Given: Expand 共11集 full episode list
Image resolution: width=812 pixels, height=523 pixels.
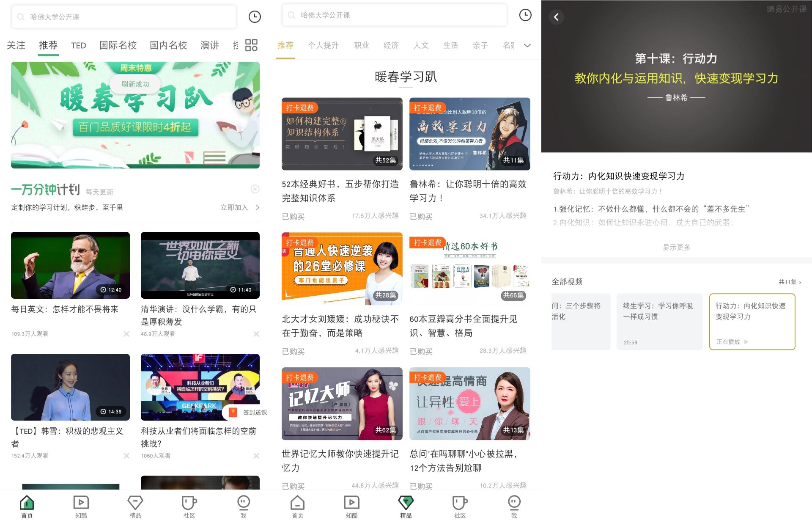Looking at the screenshot, I should [x=790, y=282].
